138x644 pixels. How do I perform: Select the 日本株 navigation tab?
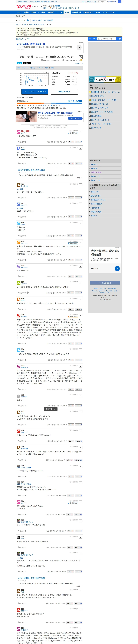coord(26,12)
